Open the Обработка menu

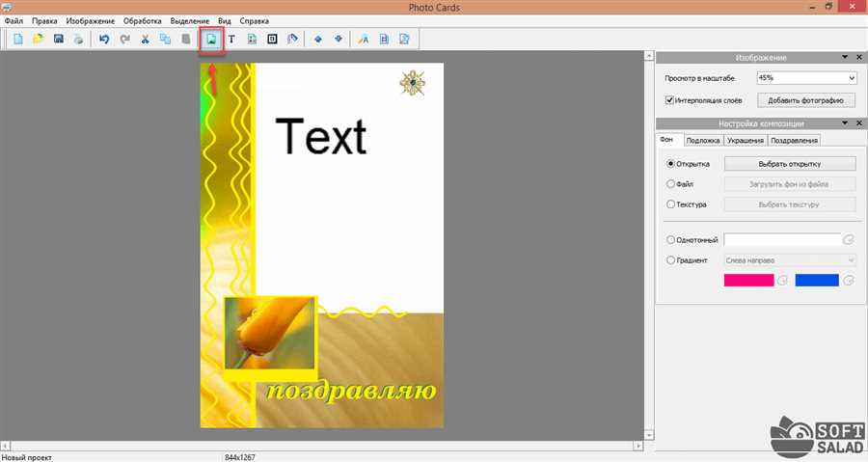[x=142, y=20]
